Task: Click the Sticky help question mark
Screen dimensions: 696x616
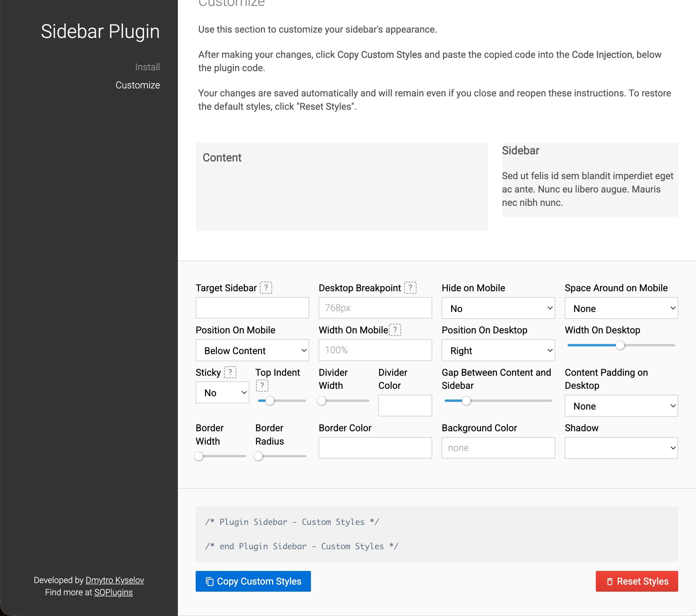Action: click(230, 372)
